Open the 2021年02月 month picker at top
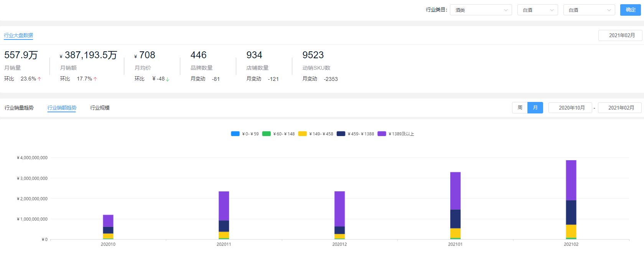The height and width of the screenshot is (256, 644). tap(622, 35)
